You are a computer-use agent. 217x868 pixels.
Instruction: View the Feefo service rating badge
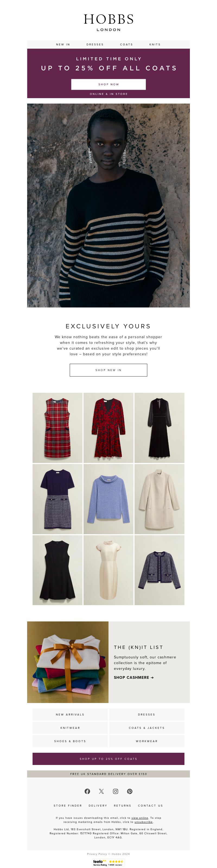(x=108, y=863)
